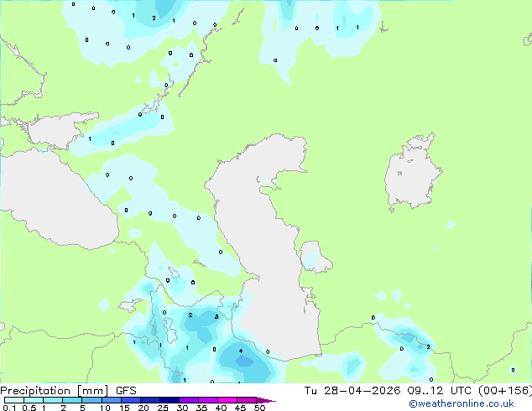Click the legend label '10'
532x411 pixels.
(x=105, y=408)
